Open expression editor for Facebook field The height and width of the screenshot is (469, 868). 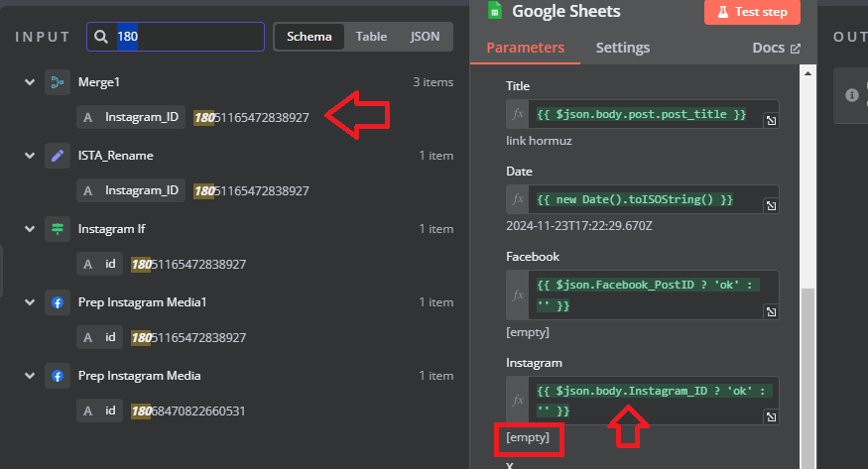point(771,312)
